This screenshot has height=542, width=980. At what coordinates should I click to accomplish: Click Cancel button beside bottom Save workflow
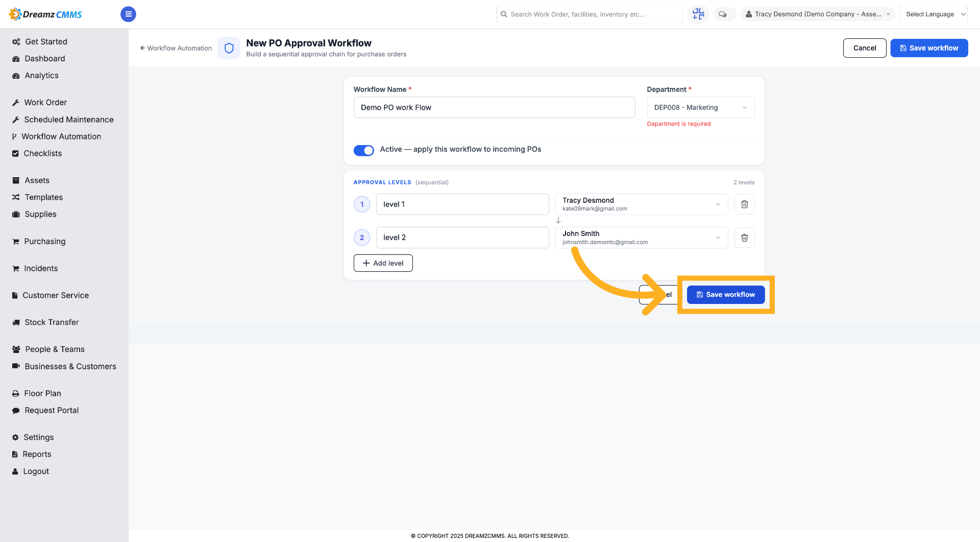658,295
